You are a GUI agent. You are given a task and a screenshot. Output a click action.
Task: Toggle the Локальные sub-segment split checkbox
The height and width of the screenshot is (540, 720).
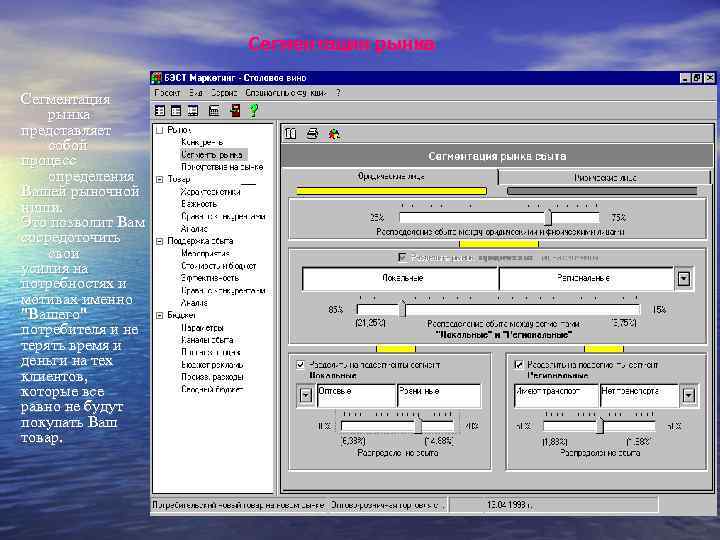coord(301,365)
